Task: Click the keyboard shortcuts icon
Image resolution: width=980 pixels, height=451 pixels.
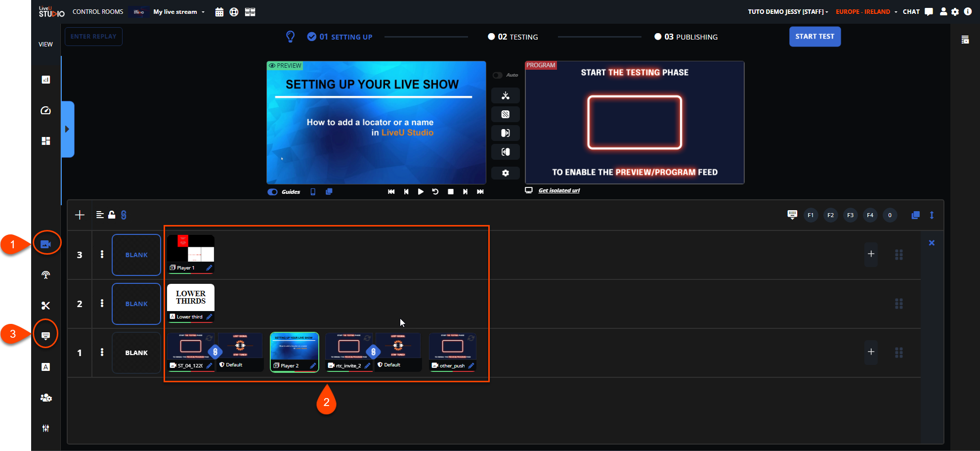Action: (x=792, y=215)
